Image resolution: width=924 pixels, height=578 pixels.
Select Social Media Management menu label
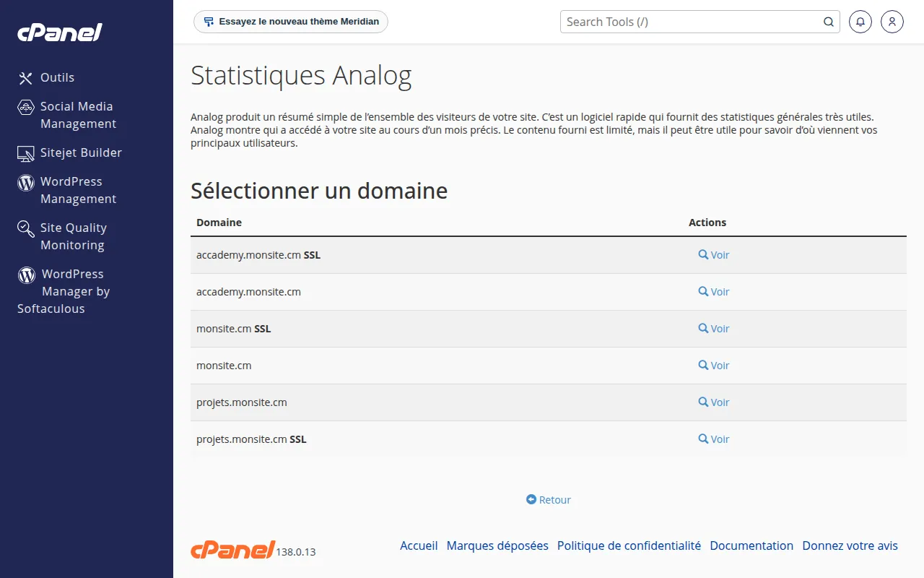pyautogui.click(x=78, y=115)
